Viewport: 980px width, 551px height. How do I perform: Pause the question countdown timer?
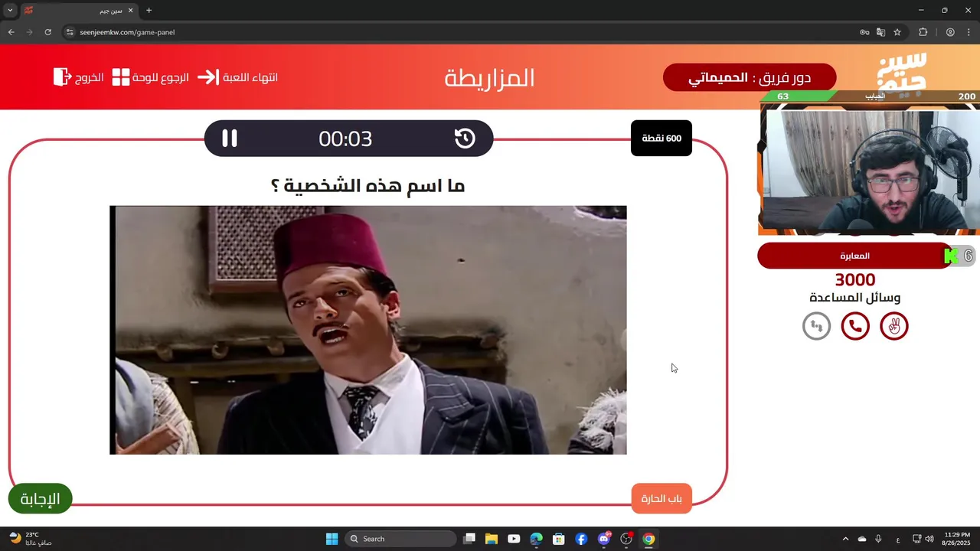[x=230, y=139]
